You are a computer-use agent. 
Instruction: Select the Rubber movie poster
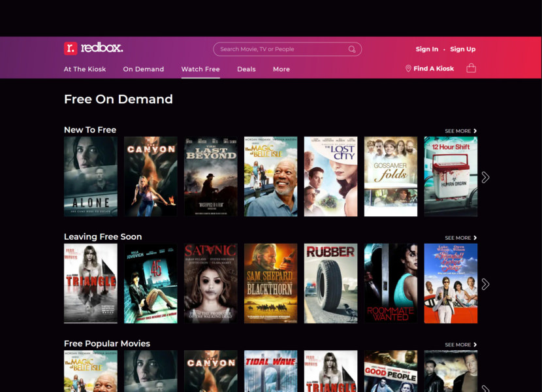pyautogui.click(x=330, y=283)
